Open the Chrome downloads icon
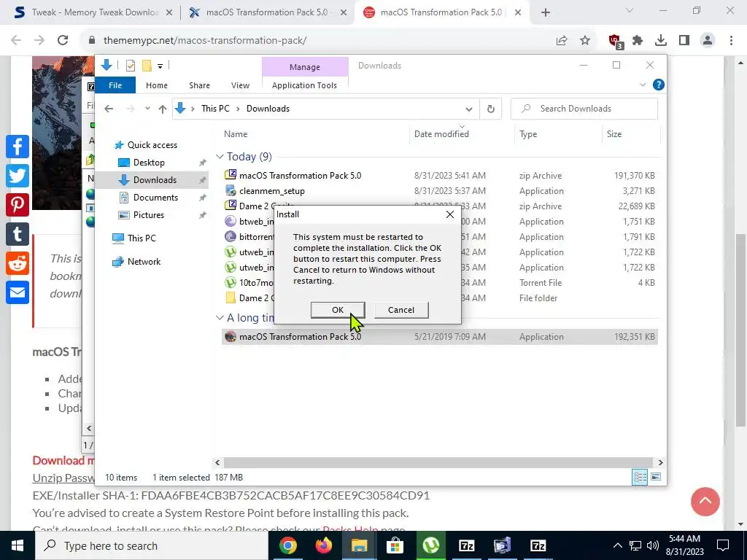Viewport: 747px width, 560px height. [661, 41]
